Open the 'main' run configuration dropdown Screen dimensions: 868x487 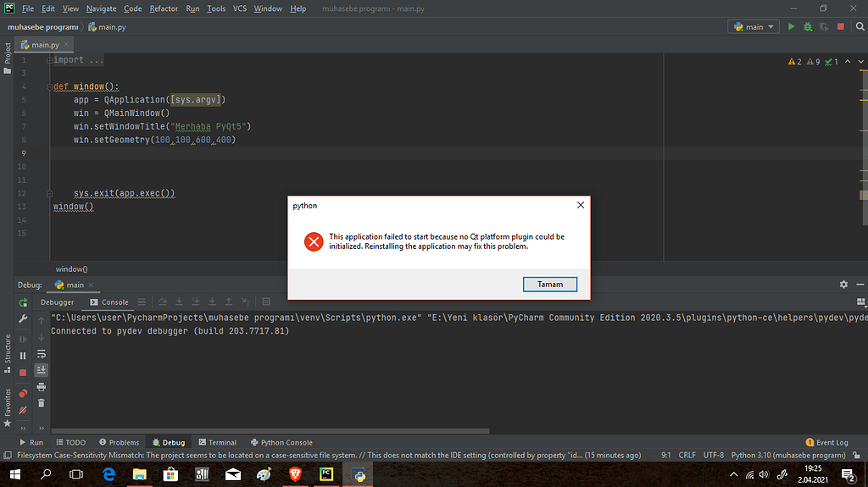tap(753, 27)
